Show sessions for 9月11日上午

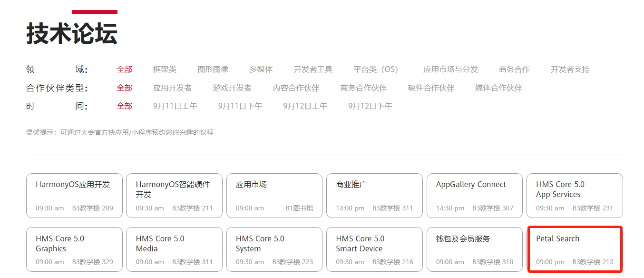(175, 106)
